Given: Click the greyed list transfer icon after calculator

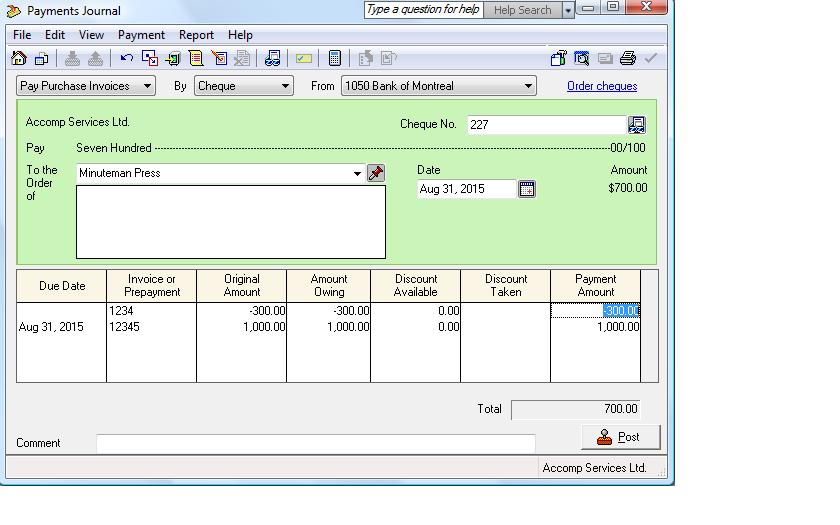Looking at the screenshot, I should tap(366, 58).
